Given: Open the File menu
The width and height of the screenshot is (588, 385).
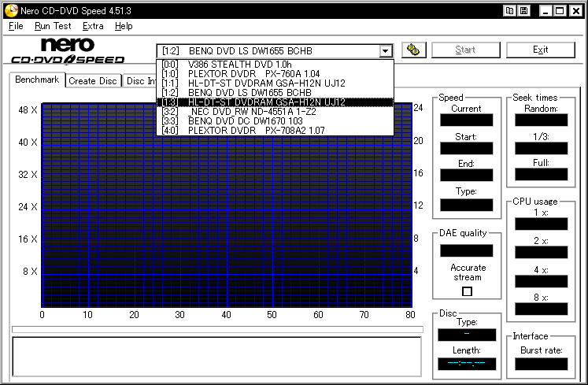Looking at the screenshot, I should [x=16, y=26].
